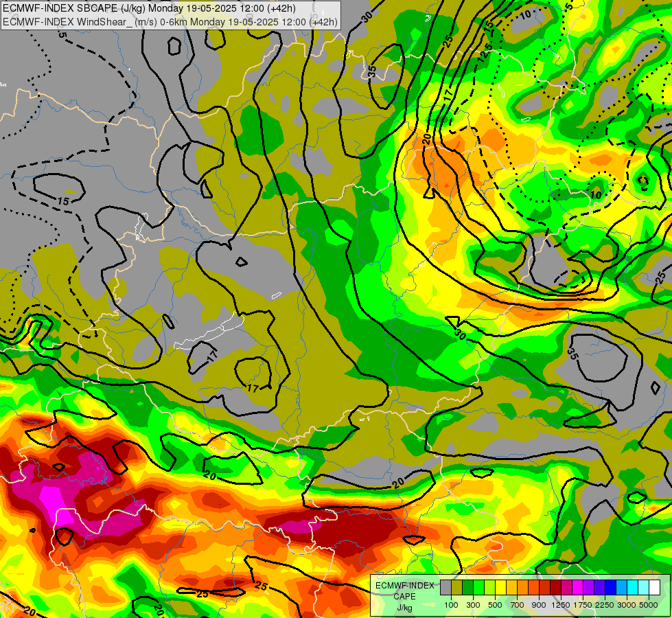This screenshot has height=618, width=672.
Task: Click the WindShear 0-6km title line
Action: [x=170, y=22]
